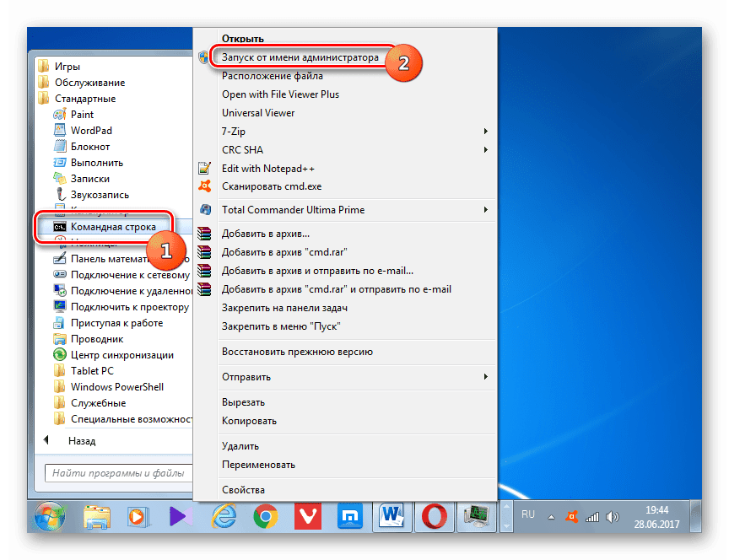
Task: Open Свойства from context menu
Action: tap(243, 489)
